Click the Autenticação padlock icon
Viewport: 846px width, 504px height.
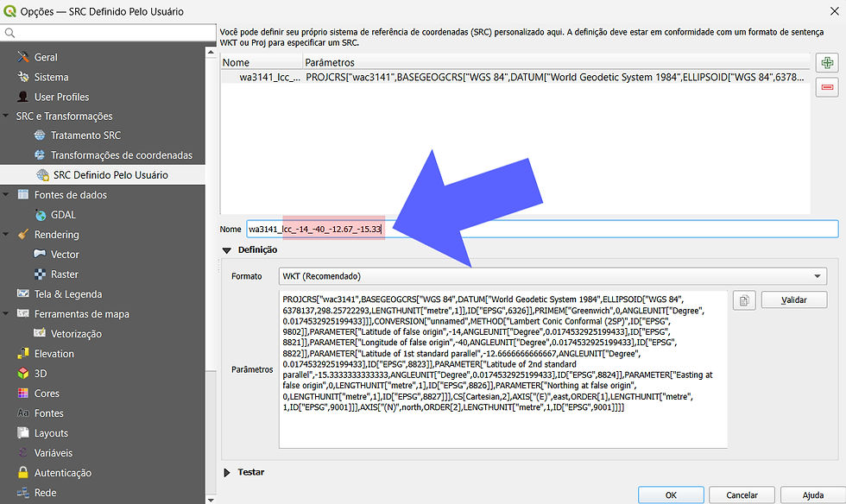coord(22,472)
